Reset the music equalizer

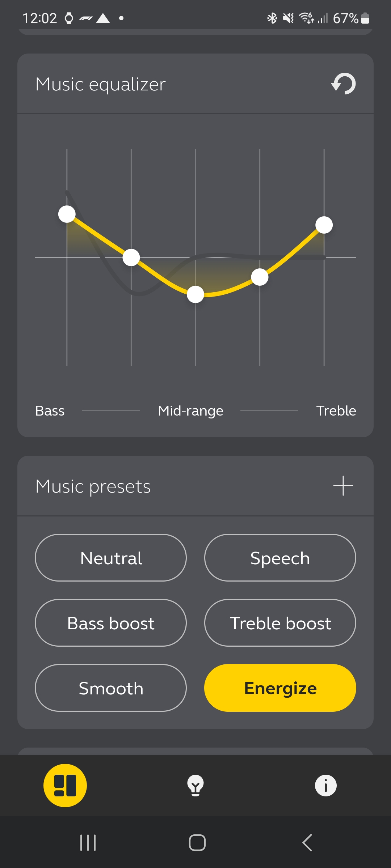tap(343, 84)
